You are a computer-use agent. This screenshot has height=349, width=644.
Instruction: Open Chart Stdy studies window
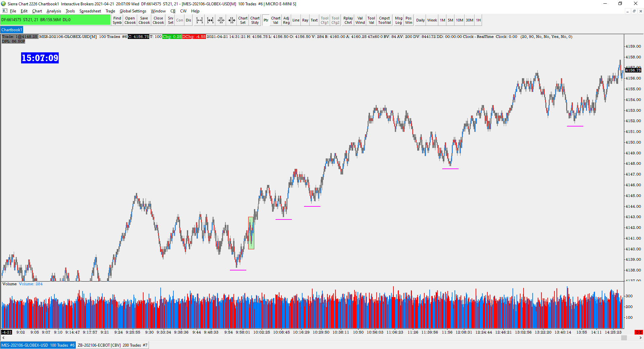(x=255, y=20)
